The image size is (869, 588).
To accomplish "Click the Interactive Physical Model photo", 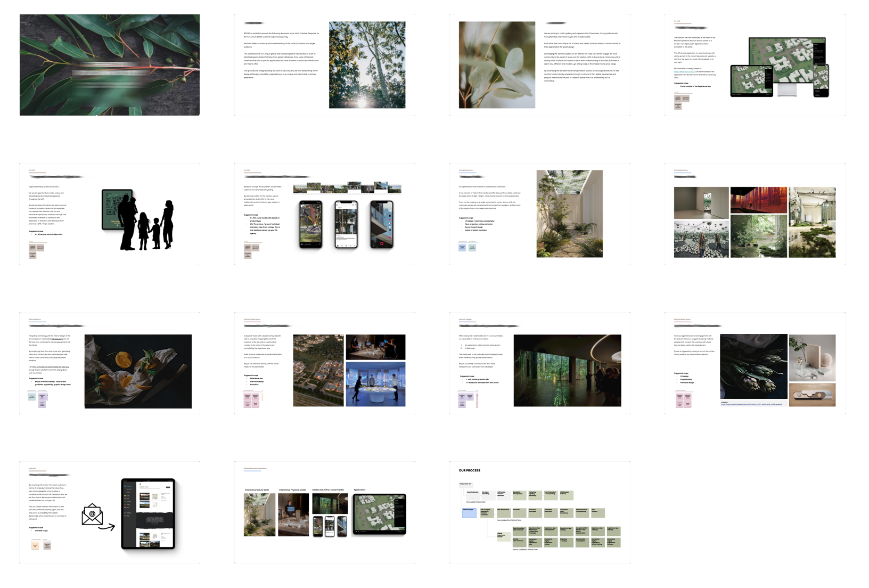I will tap(293, 514).
